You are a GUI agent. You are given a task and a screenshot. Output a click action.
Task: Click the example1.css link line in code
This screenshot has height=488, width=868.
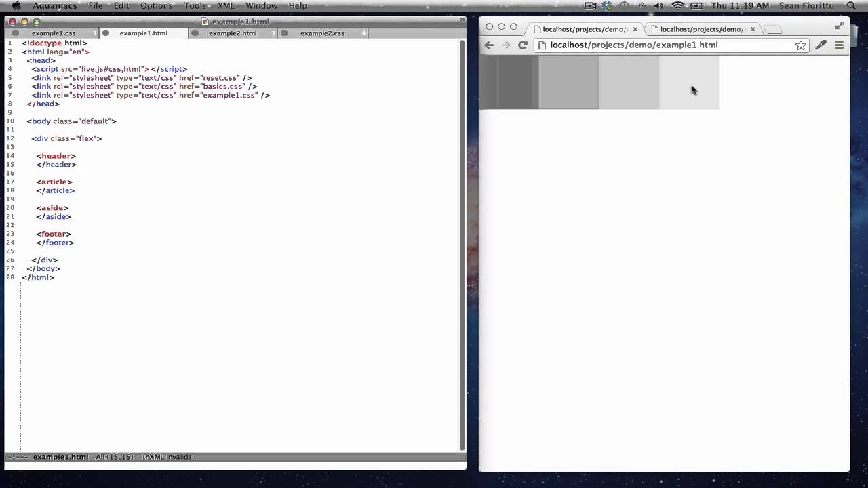tap(151, 96)
